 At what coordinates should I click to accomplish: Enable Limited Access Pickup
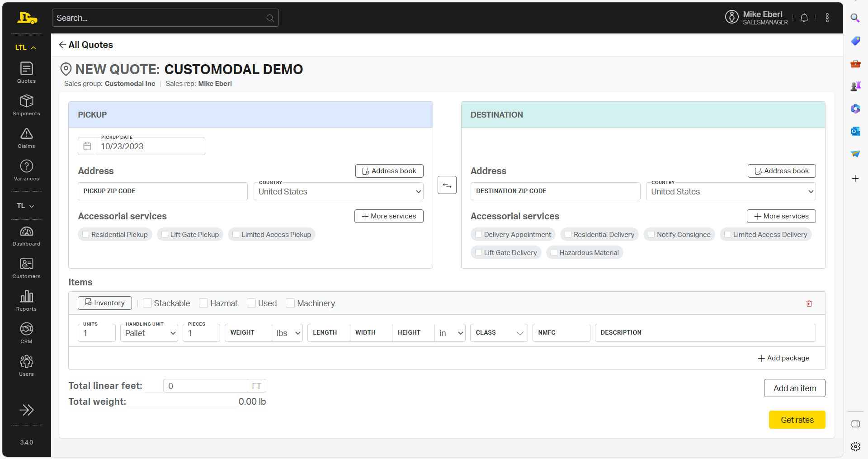236,234
